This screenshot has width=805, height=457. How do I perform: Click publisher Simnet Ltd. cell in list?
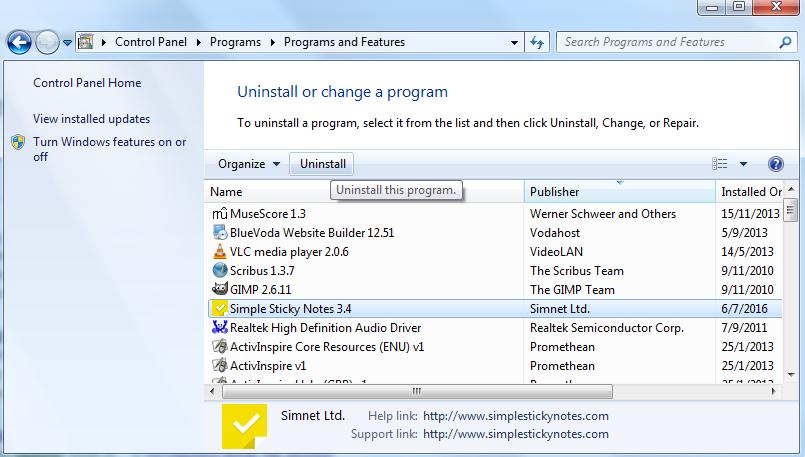click(x=560, y=309)
